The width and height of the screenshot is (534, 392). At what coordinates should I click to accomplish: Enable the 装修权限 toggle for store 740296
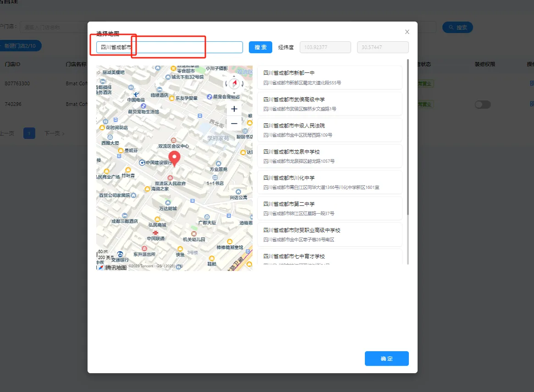pos(484,104)
